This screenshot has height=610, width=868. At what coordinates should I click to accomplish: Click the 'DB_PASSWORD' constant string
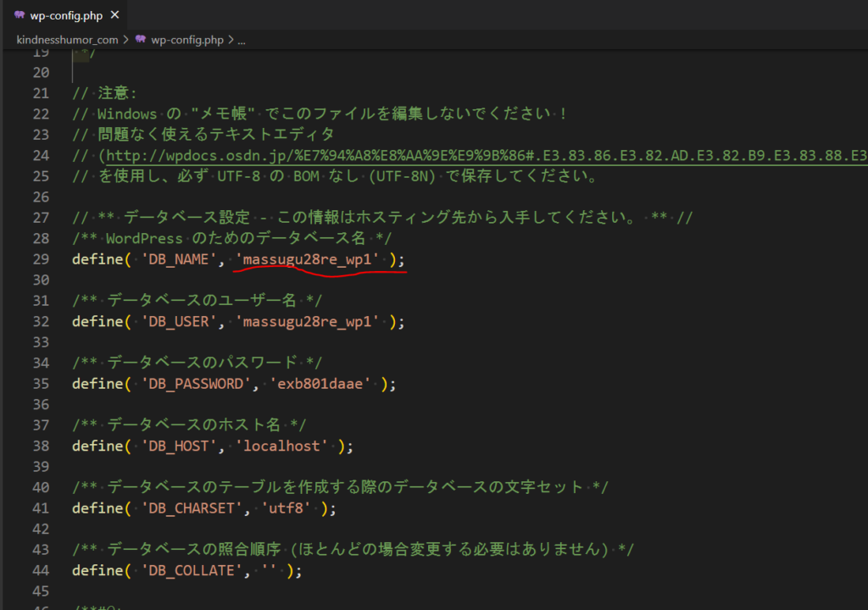click(196, 384)
